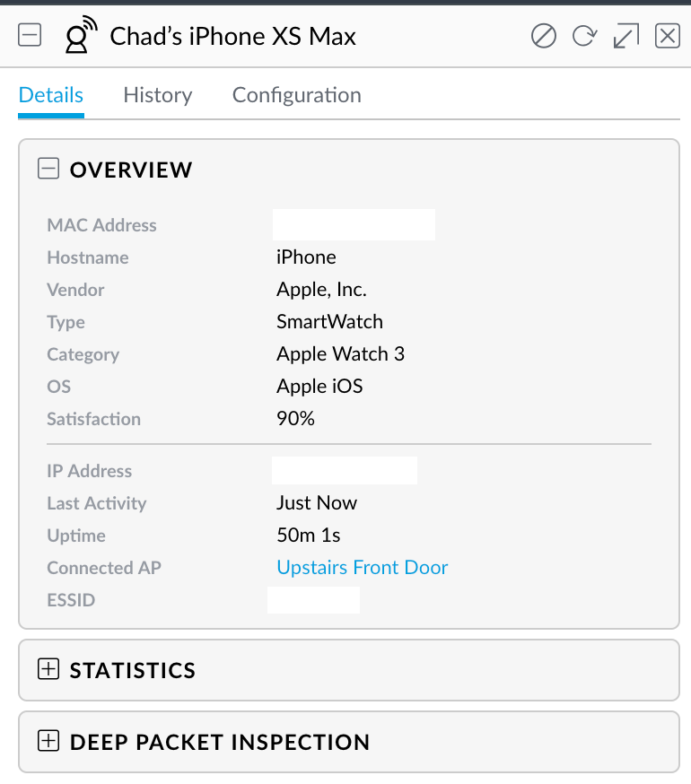Viewport: 691px width, 784px height.
Task: Click the Satisfaction label
Action: pos(93,419)
